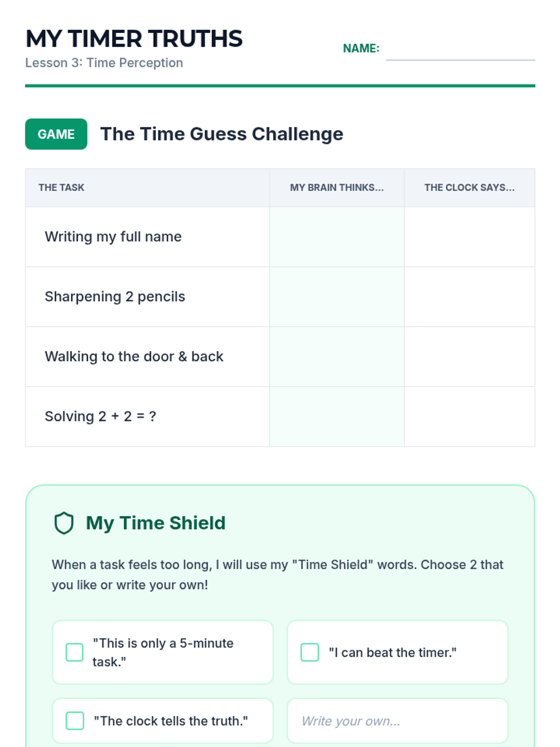Select Clock Says cell for sharpening pencils
Screen dimensions: 560x747
[x=469, y=296]
